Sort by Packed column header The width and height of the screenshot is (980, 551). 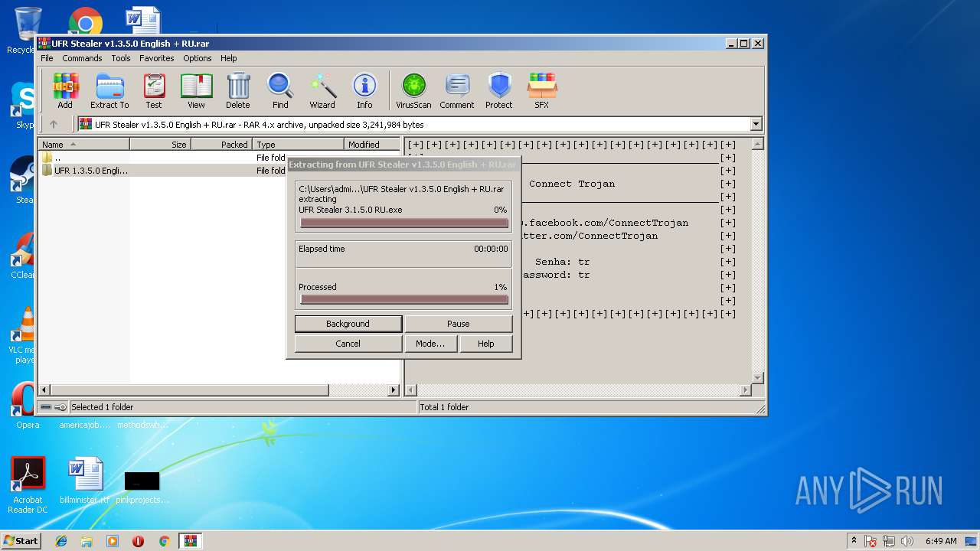pyautogui.click(x=221, y=144)
